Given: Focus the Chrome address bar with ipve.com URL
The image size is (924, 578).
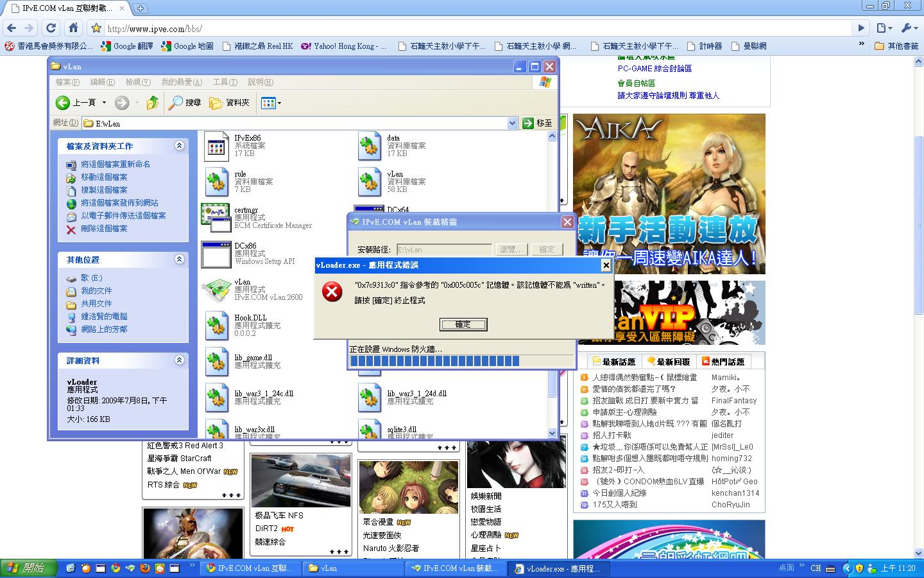Looking at the screenshot, I should tap(478, 28).
